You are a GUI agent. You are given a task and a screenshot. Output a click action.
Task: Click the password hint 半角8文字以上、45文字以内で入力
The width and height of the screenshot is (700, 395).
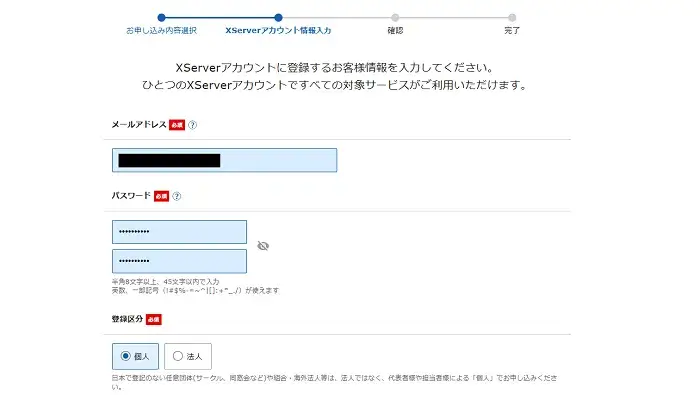click(x=165, y=282)
